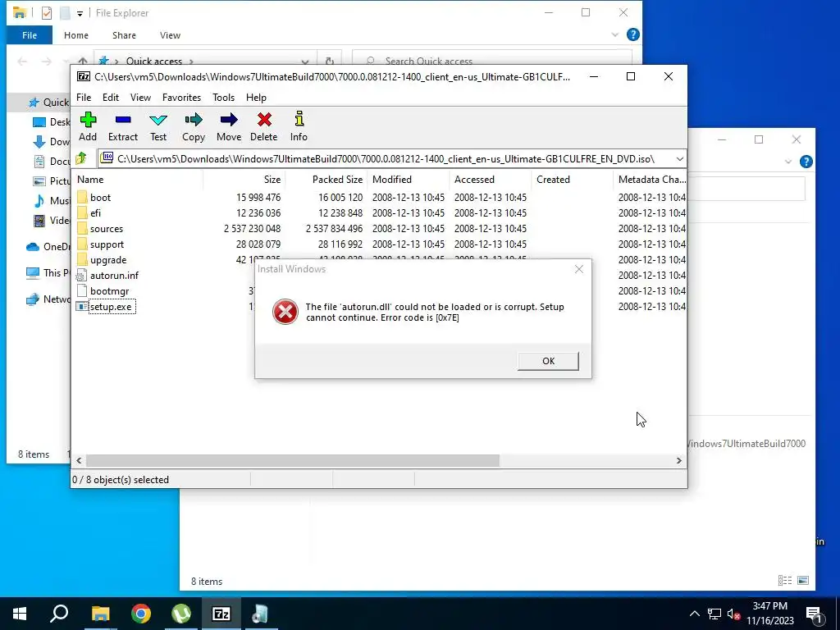Expand ribbon in the rear Explorer window
This screenshot has height=630, width=840.
coord(788,162)
